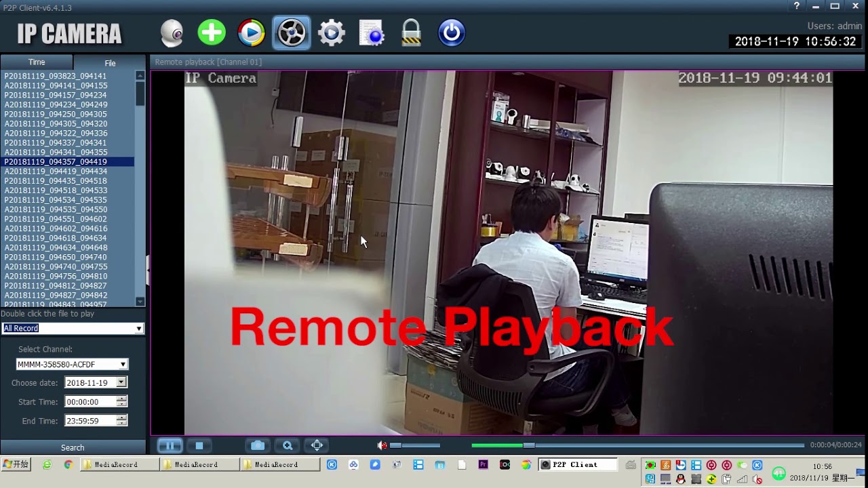Select file A20181119_094602_094616
This screenshot has width=868, height=488.
tap(68, 228)
